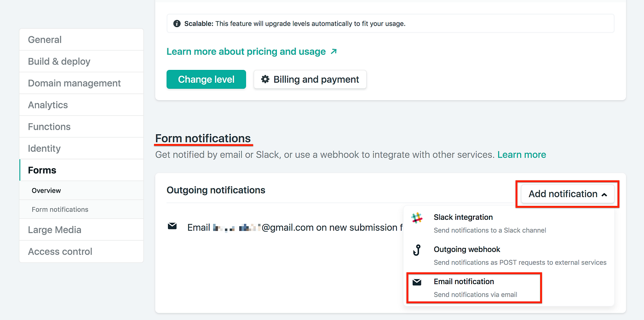Open the Identity section
This screenshot has height=320, width=644.
pyautogui.click(x=44, y=148)
